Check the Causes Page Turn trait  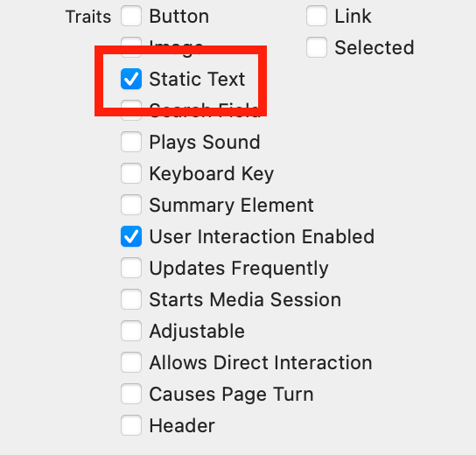(x=131, y=394)
